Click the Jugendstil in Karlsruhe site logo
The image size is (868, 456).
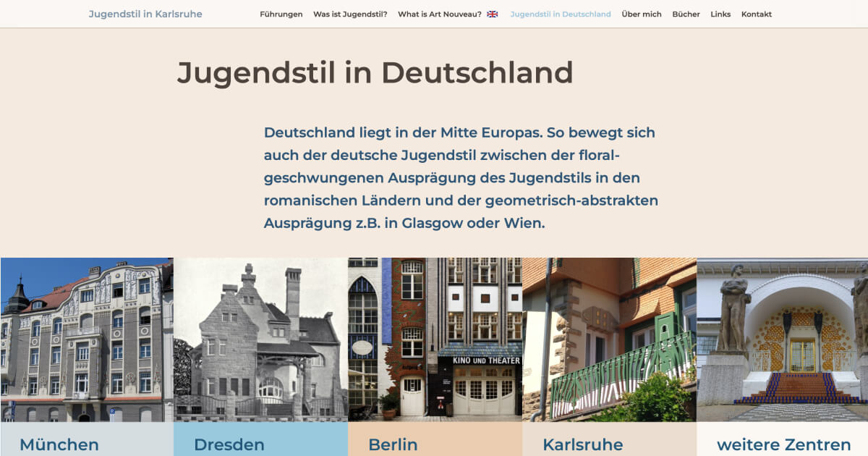click(145, 13)
